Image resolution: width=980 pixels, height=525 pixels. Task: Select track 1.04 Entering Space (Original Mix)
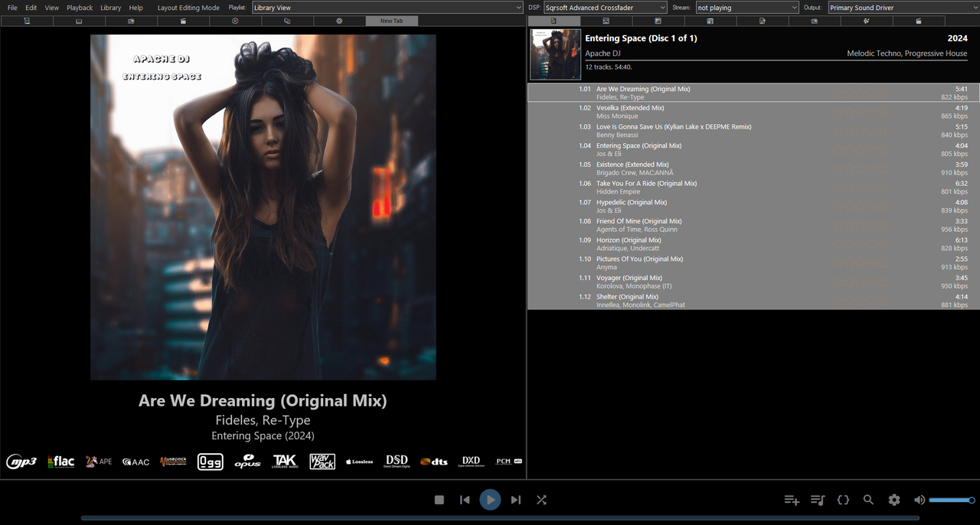(753, 149)
